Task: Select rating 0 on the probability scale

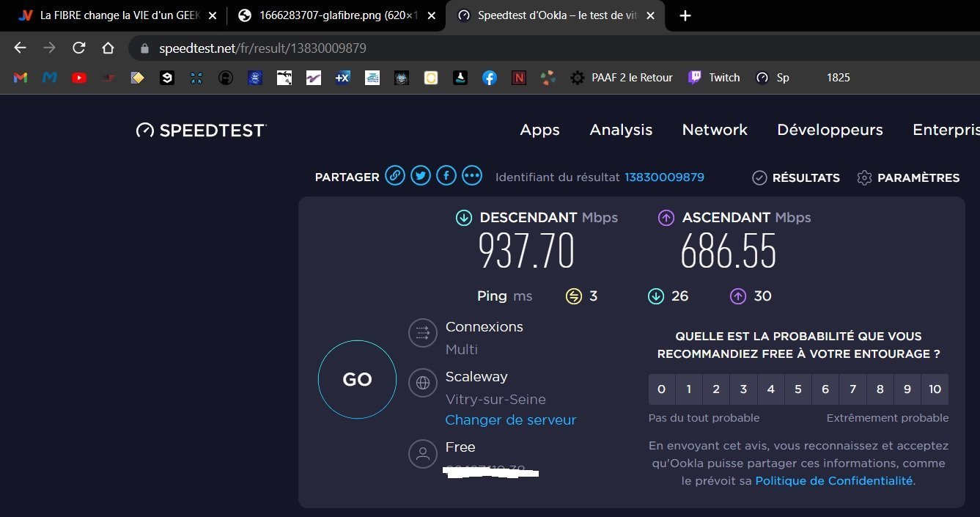Action: [x=661, y=389]
